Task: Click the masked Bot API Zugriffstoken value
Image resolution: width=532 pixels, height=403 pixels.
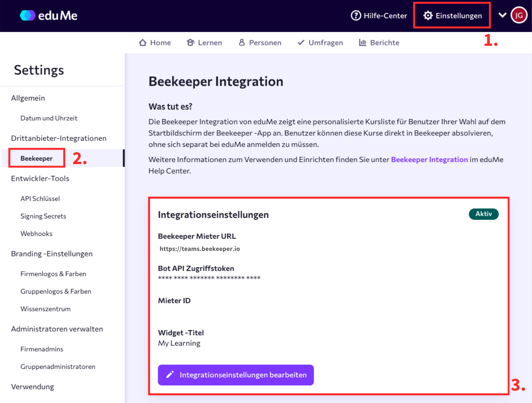Action: tap(209, 278)
